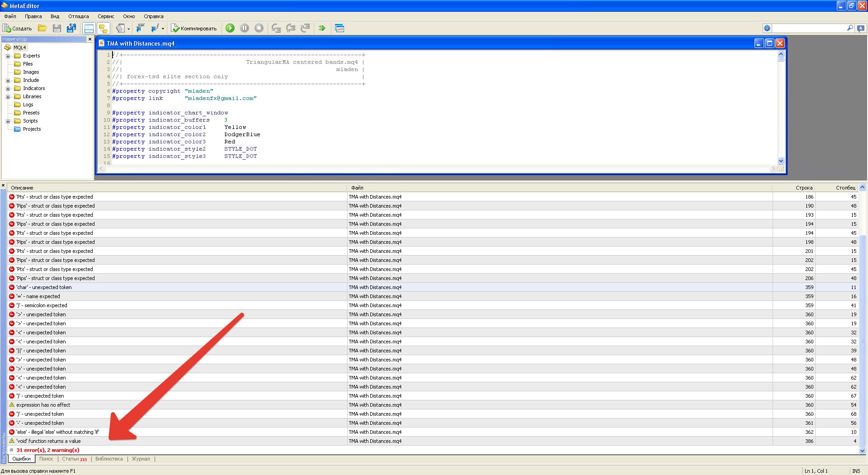Expand the Indicators folder tree node
Image resolution: width=868 pixels, height=475 pixels.
click(8, 89)
